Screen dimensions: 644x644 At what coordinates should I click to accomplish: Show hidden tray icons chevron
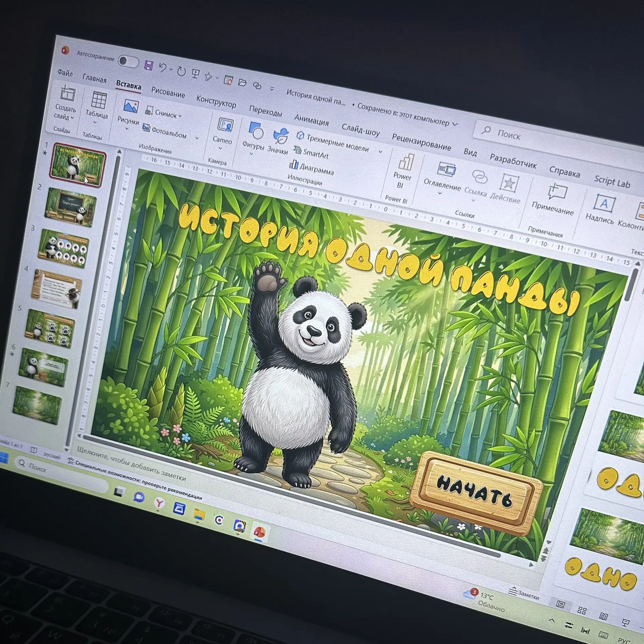point(552,621)
